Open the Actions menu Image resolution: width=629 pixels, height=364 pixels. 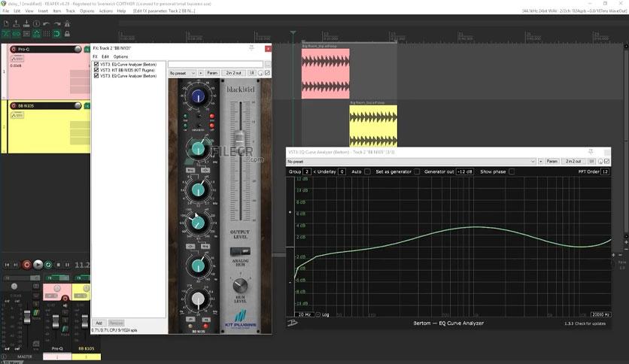tap(105, 11)
